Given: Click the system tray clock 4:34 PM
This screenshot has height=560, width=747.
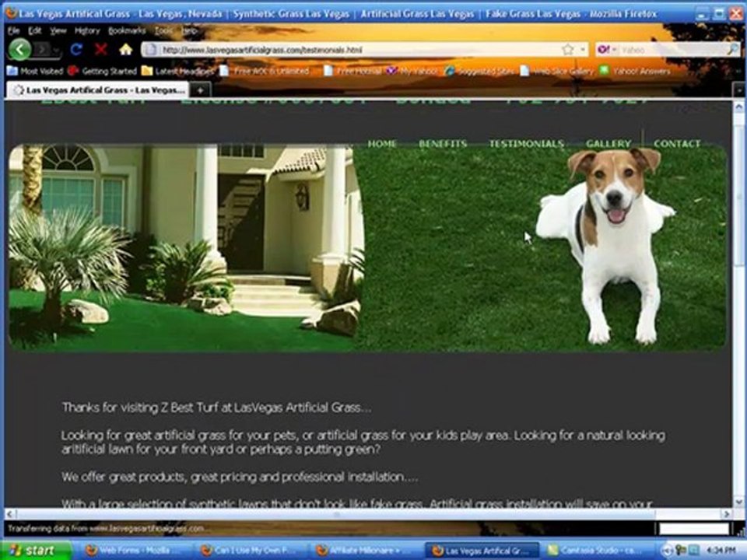Looking at the screenshot, I should [721, 550].
